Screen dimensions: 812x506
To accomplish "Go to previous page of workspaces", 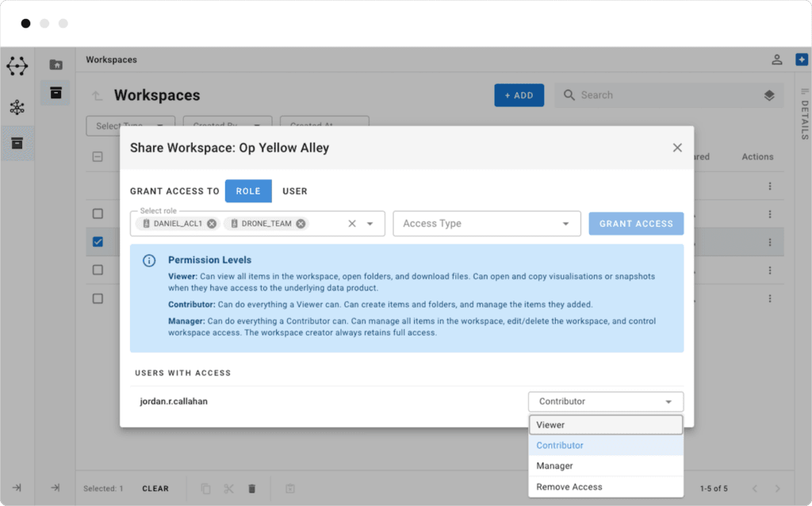I will pos(755,489).
